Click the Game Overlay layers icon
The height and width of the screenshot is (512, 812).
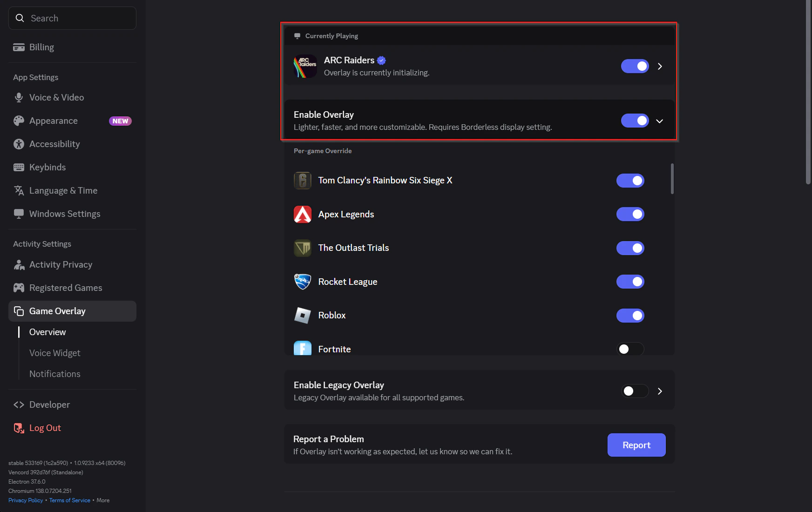click(19, 311)
